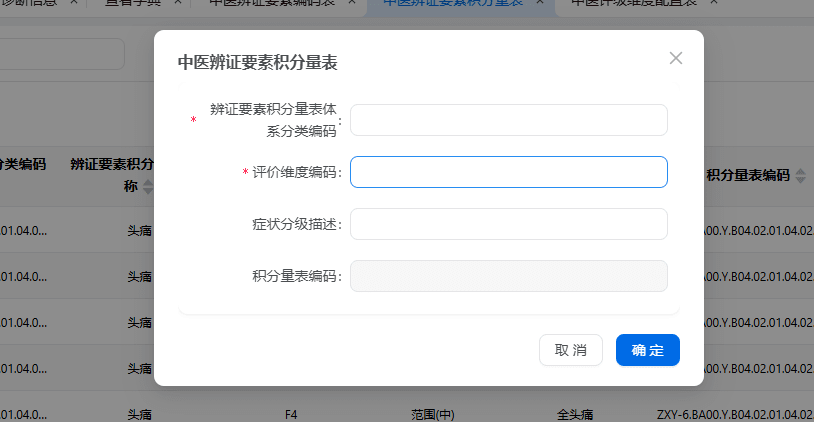Close the 中医辨证要素积分量表 dialog
814x422 pixels.
coord(675,58)
